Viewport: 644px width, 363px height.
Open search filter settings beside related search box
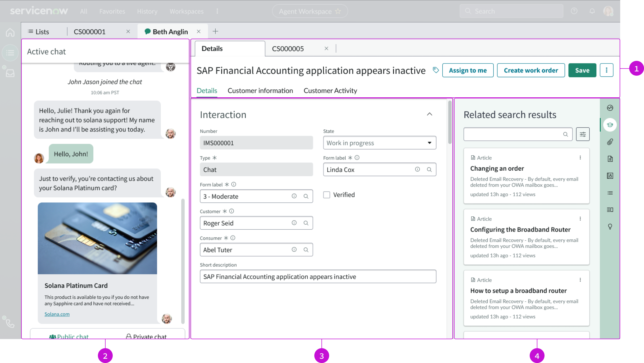pyautogui.click(x=582, y=134)
